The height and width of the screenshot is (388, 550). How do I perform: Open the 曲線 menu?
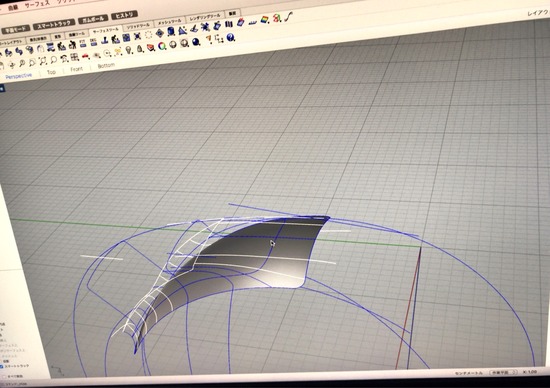pyautogui.click(x=13, y=8)
